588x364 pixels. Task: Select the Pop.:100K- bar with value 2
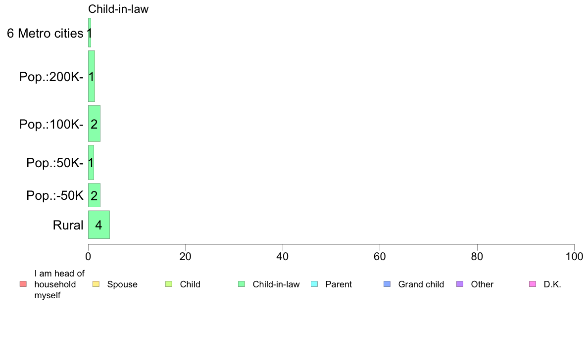[x=94, y=124]
